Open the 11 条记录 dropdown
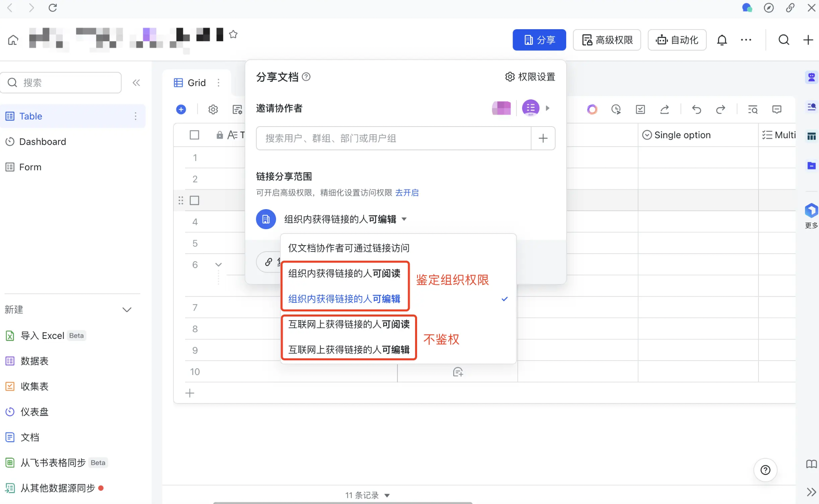 point(367,495)
